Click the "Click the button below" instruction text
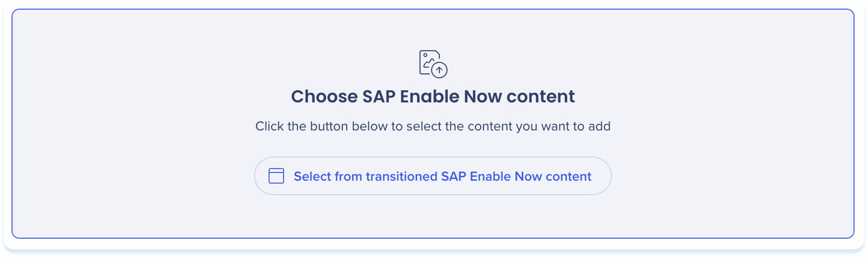The height and width of the screenshot is (257, 868). tap(433, 126)
